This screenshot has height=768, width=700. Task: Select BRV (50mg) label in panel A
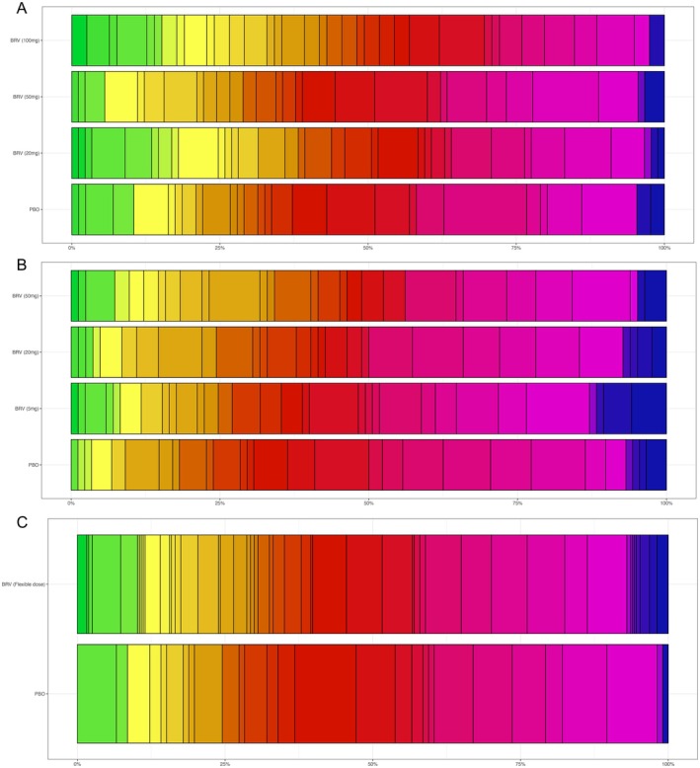point(26,97)
